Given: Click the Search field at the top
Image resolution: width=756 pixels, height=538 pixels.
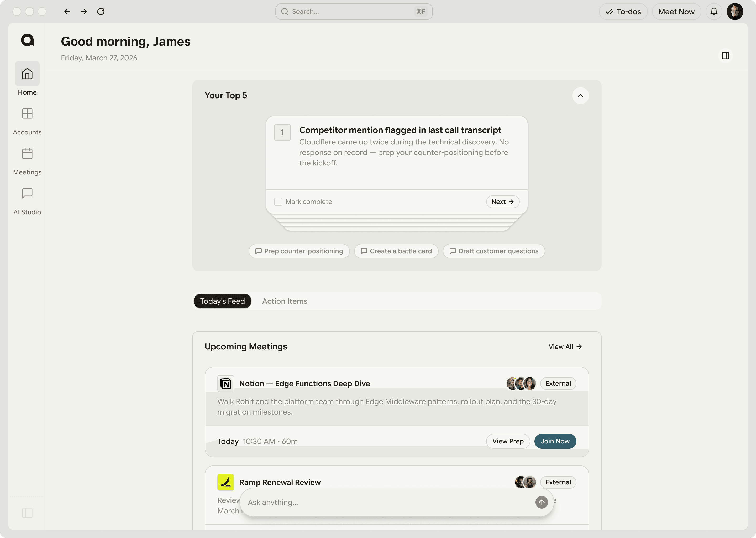Looking at the screenshot, I should (x=354, y=11).
